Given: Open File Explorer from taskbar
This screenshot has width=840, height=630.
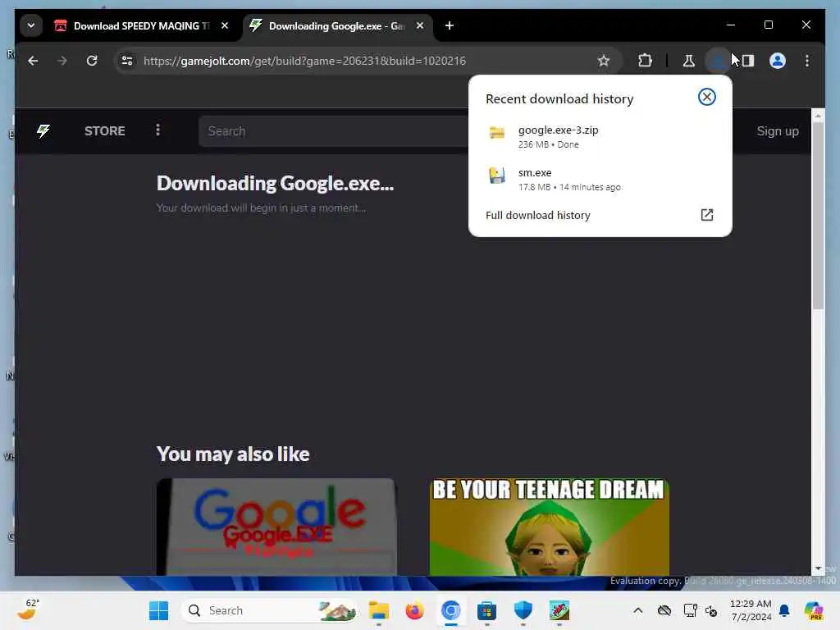Looking at the screenshot, I should pyautogui.click(x=379, y=610).
